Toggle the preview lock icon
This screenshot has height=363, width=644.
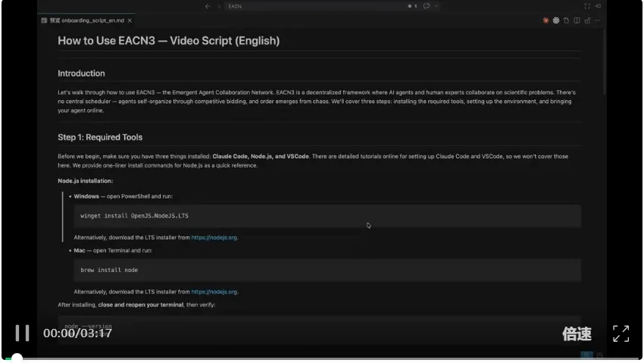point(587,20)
